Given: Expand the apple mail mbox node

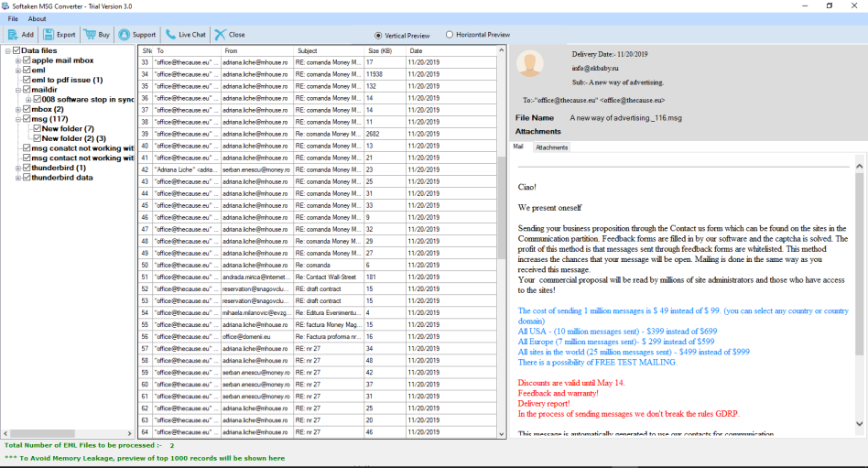Looking at the screenshot, I should click(18, 60).
